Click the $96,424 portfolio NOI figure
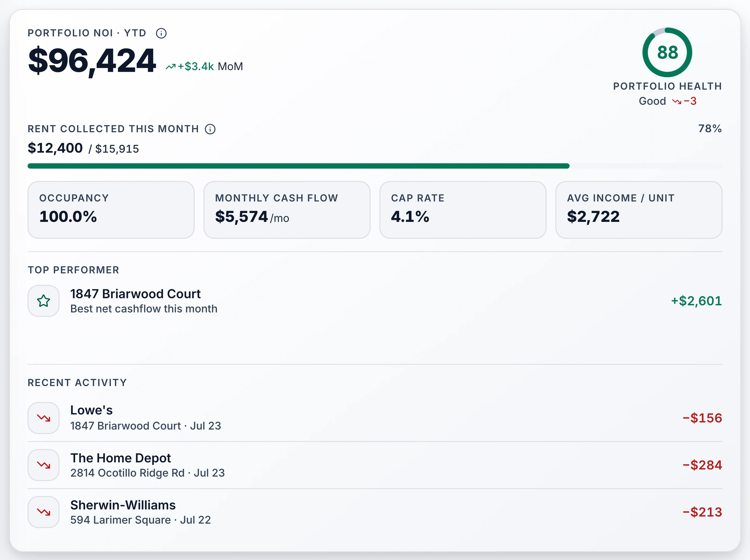Viewport: 750px width, 560px height. [x=92, y=61]
